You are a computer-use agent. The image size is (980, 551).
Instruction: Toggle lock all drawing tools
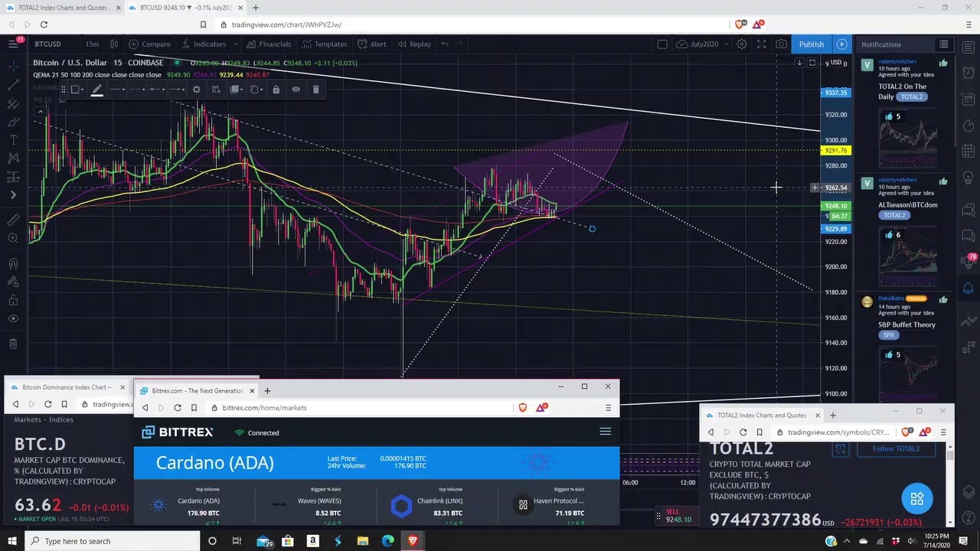point(13,301)
